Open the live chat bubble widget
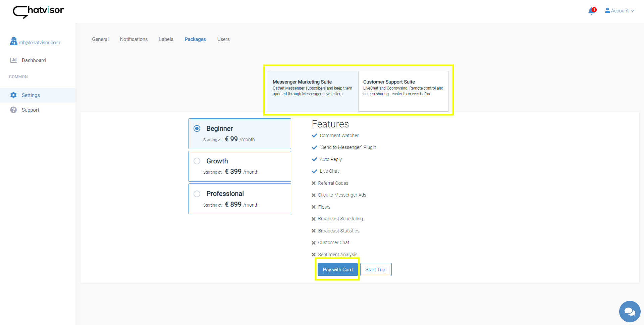Screen dimensions: 644x325 pos(630,311)
